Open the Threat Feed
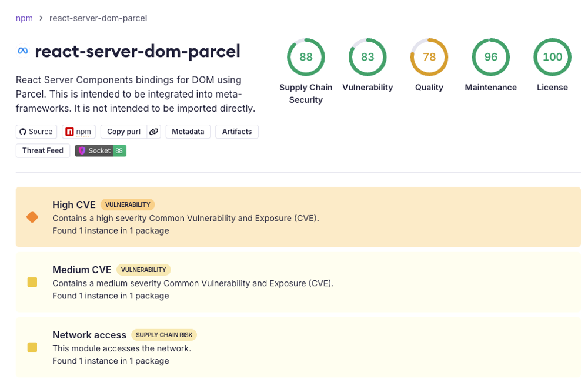Screen dimensions: 588x386 42,150
